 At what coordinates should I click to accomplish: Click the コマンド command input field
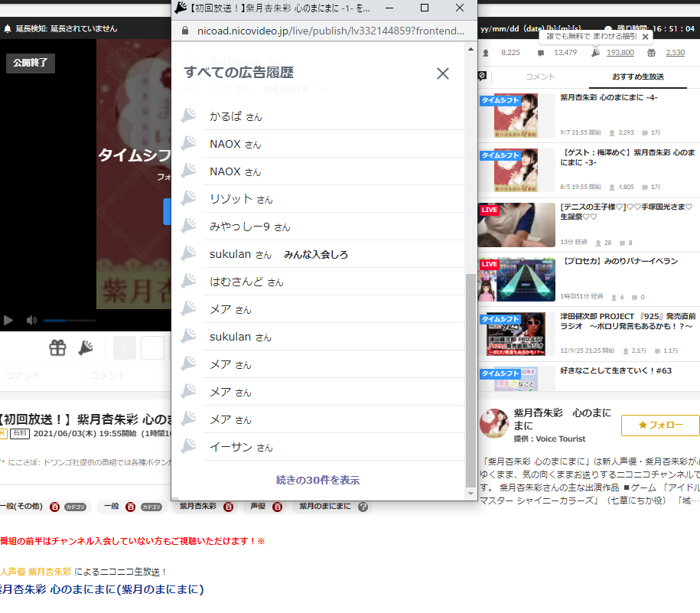pyautogui.click(x=41, y=376)
